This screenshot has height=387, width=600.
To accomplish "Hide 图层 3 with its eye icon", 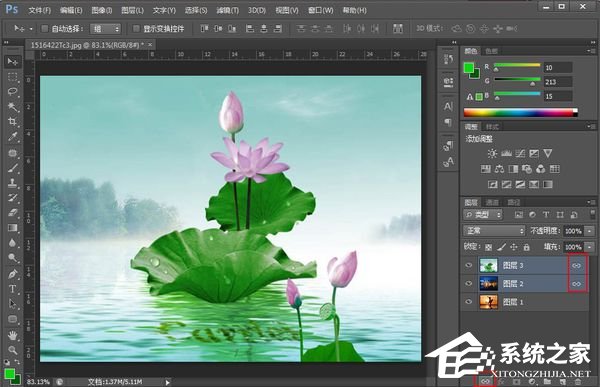I will 468,265.
